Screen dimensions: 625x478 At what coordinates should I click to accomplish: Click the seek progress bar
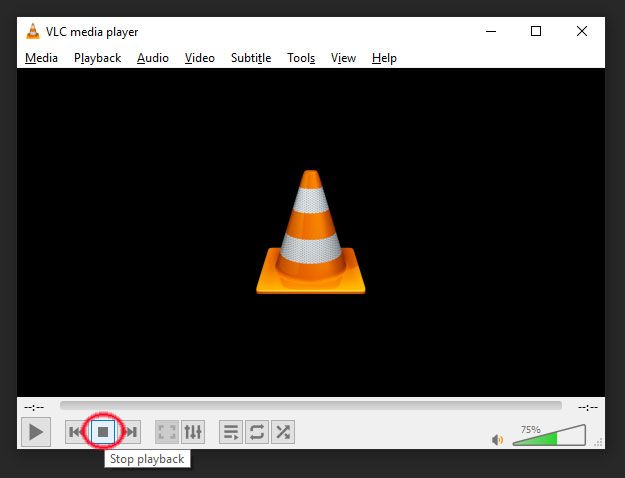311,406
